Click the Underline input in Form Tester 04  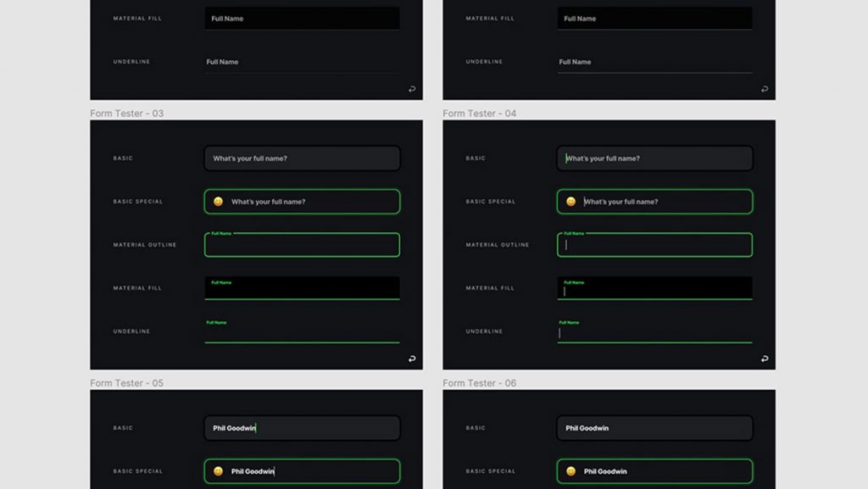pos(654,333)
